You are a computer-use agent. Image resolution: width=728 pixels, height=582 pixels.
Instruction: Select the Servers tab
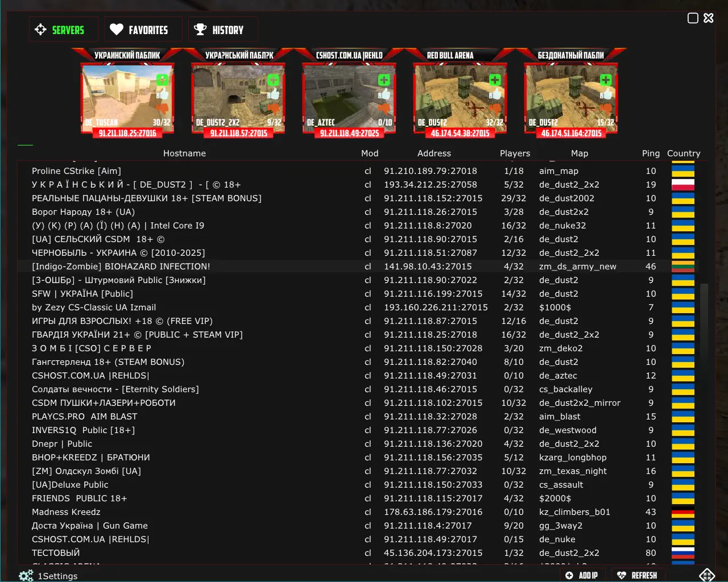60,30
